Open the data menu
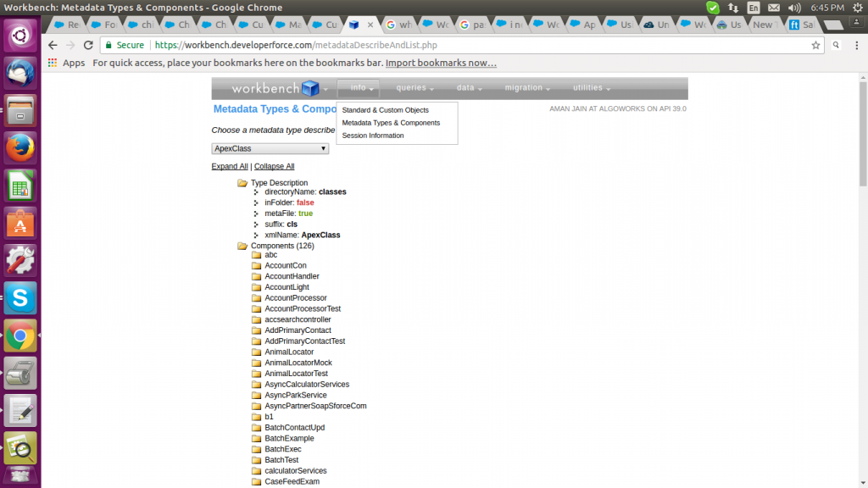The image size is (868, 488). click(x=469, y=88)
